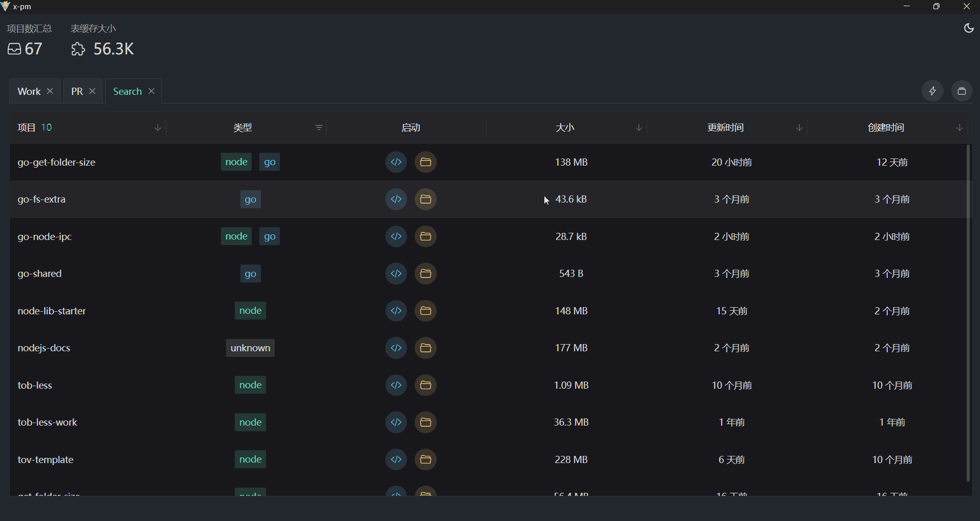980x521 pixels.
Task: Click node tag in go-get-folder-size row
Action: point(236,162)
